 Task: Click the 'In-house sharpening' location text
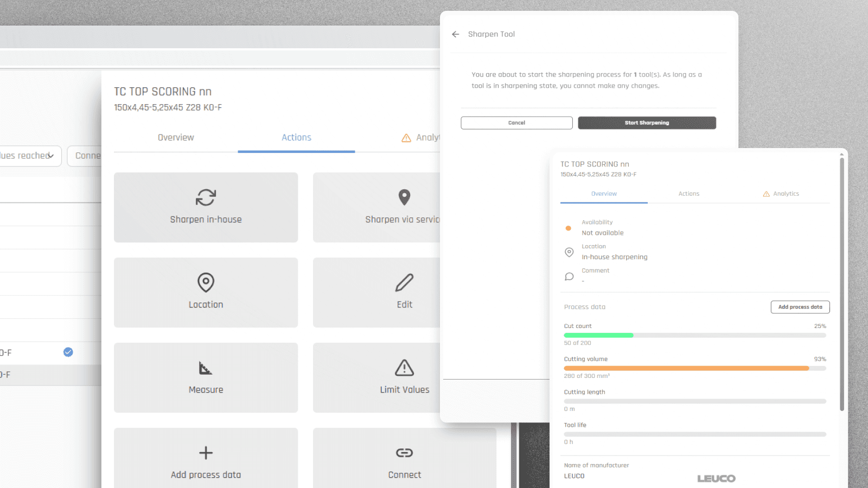click(x=615, y=257)
